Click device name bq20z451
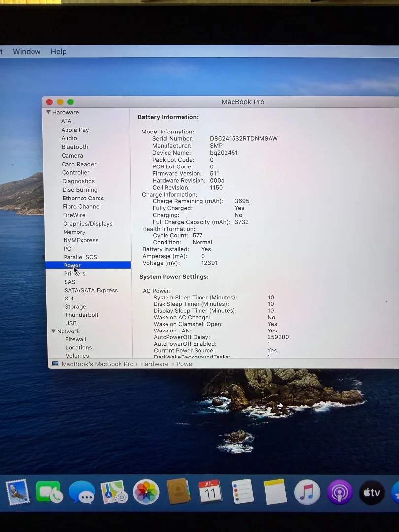Image resolution: width=399 pixels, height=532 pixels. click(224, 153)
